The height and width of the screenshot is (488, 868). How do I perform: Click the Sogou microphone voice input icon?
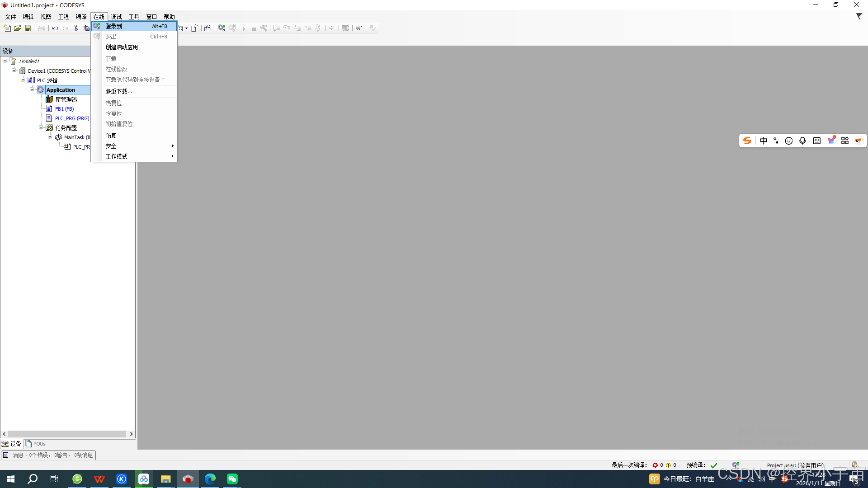(802, 141)
